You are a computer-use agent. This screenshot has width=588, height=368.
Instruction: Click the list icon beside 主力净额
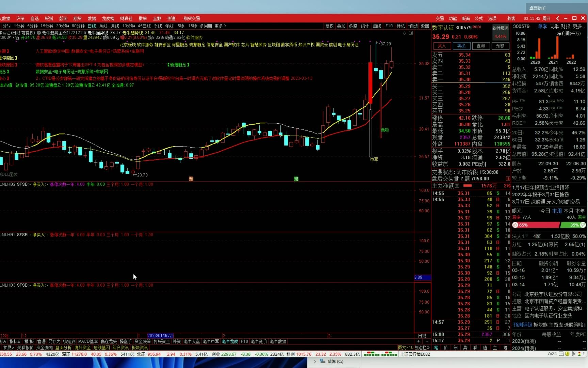click(x=457, y=186)
